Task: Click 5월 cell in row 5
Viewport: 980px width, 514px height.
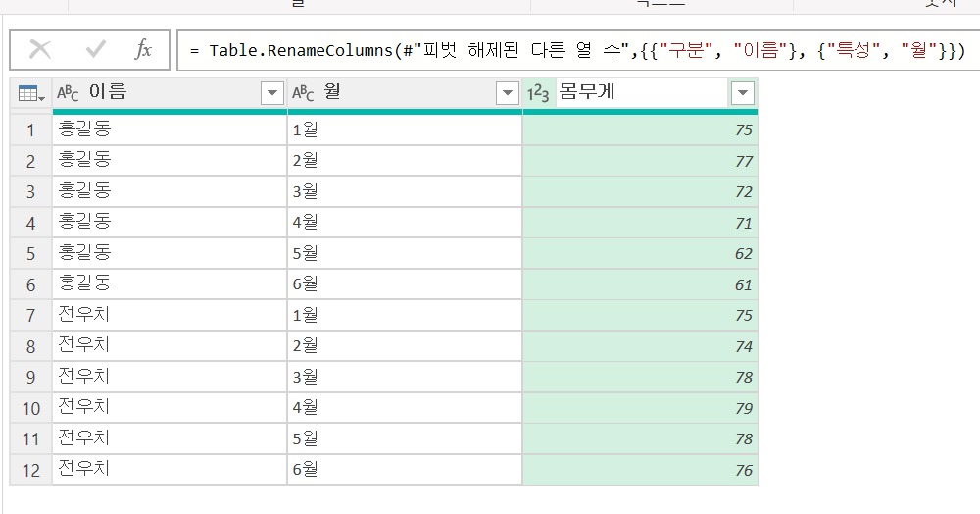Action: [x=405, y=254]
